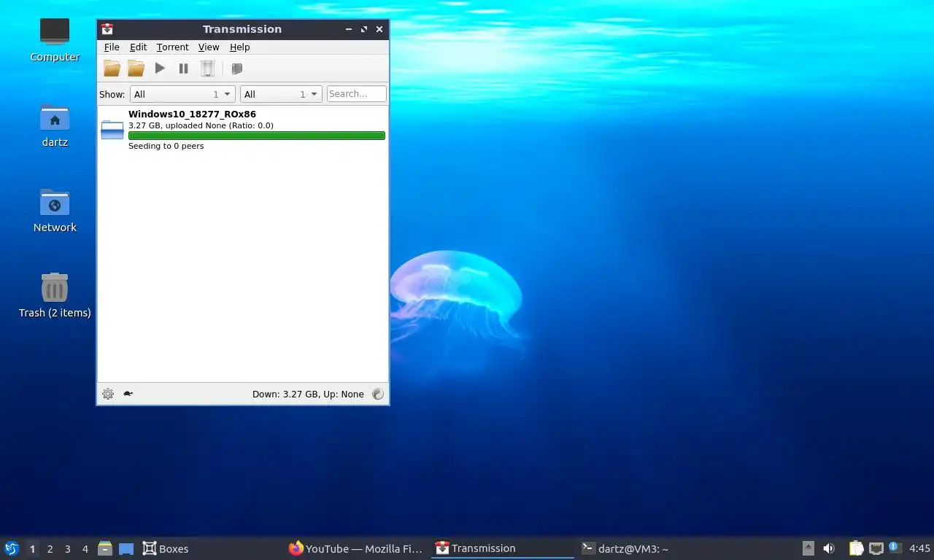Viewport: 934px width, 560px height.
Task: Click the green torrent progress bar
Action: (x=257, y=136)
